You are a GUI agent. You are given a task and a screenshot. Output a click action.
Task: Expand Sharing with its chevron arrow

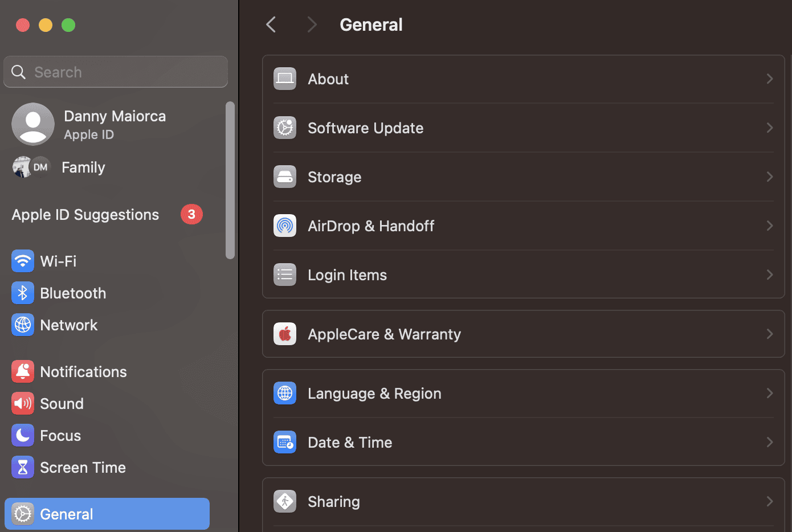(x=769, y=501)
